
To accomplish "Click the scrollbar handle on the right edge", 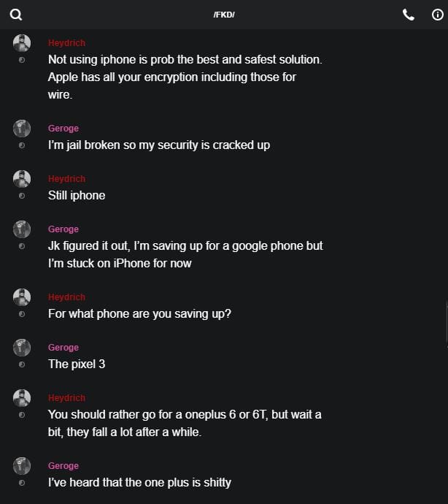I will 447,323.
